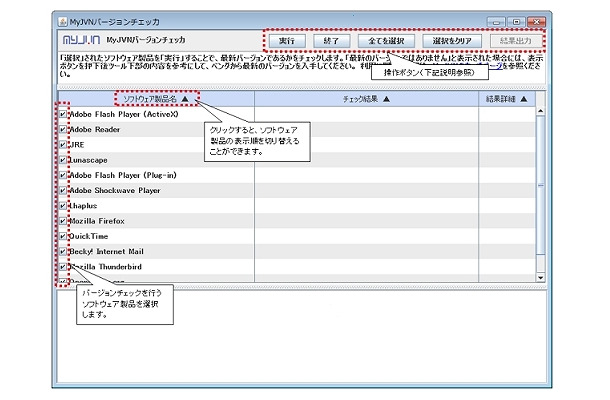Uncheck the Adobe Reader checkbox

tap(63, 130)
